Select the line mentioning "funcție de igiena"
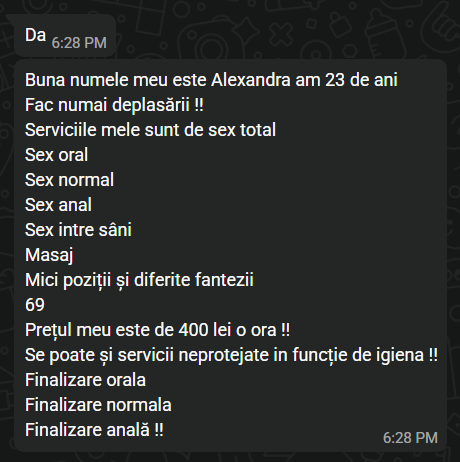 pos(231,355)
